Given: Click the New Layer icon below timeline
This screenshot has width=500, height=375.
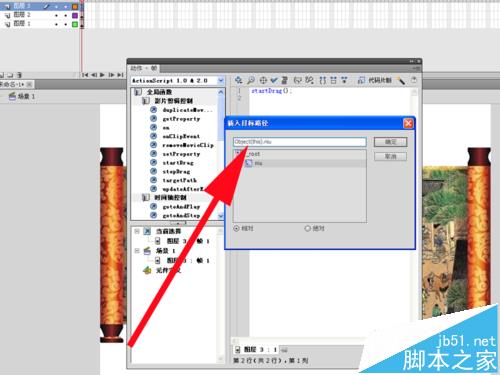Looking at the screenshot, I should tap(2, 75).
